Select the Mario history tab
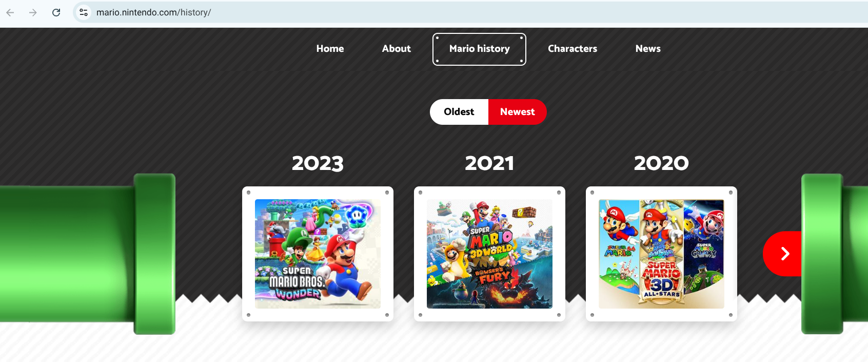The height and width of the screenshot is (362, 868). (479, 49)
